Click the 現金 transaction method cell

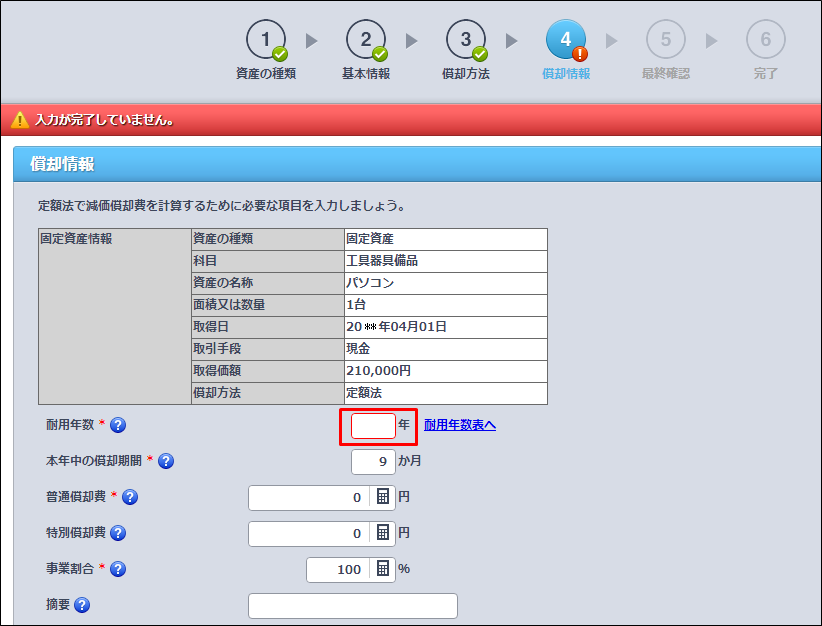[x=446, y=349]
